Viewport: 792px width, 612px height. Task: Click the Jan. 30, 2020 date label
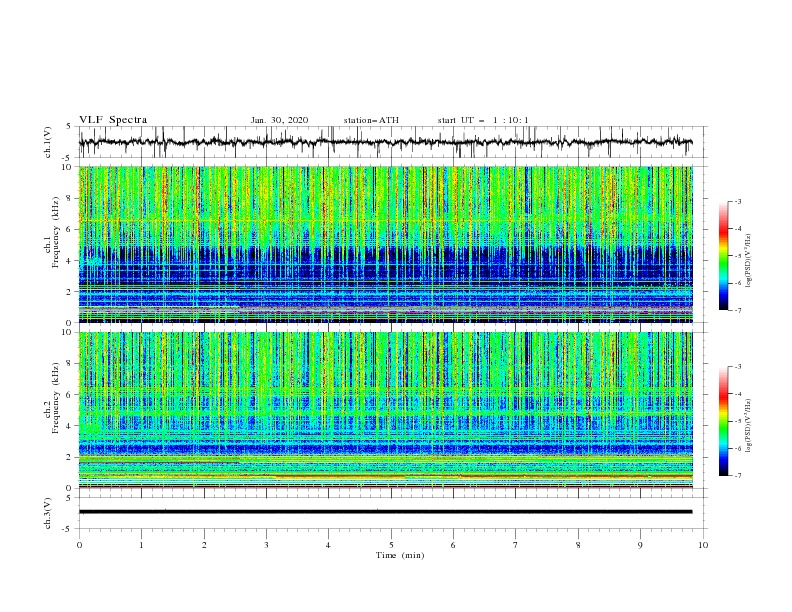pos(279,120)
